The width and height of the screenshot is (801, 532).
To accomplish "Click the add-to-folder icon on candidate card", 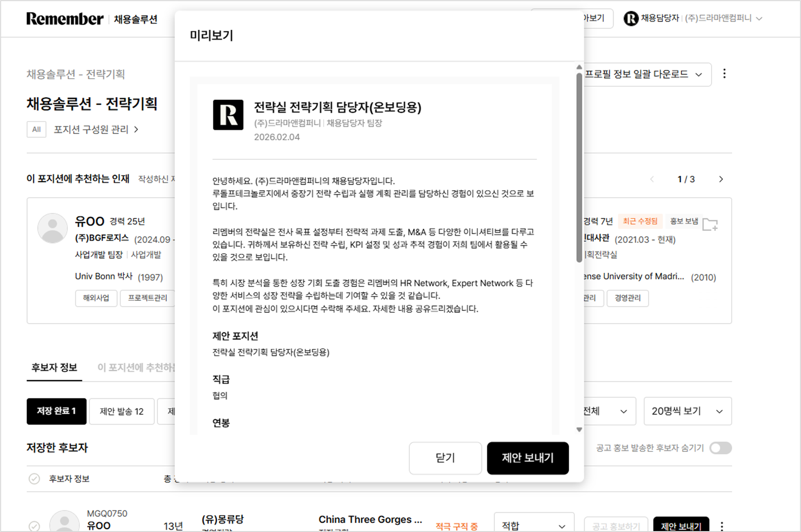I will (x=710, y=224).
